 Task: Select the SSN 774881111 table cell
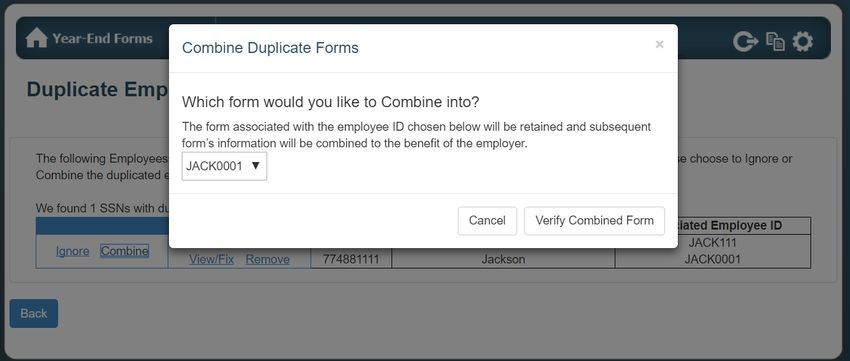[x=351, y=259]
